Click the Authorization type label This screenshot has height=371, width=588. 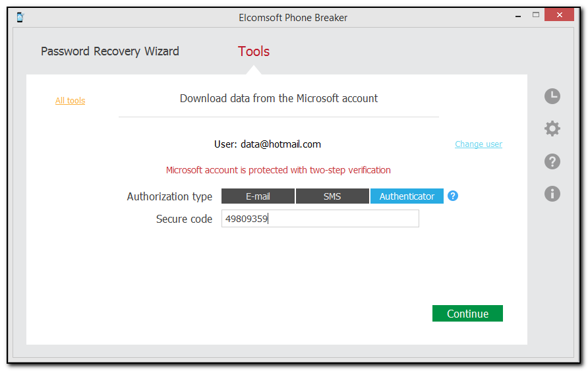coord(169,196)
